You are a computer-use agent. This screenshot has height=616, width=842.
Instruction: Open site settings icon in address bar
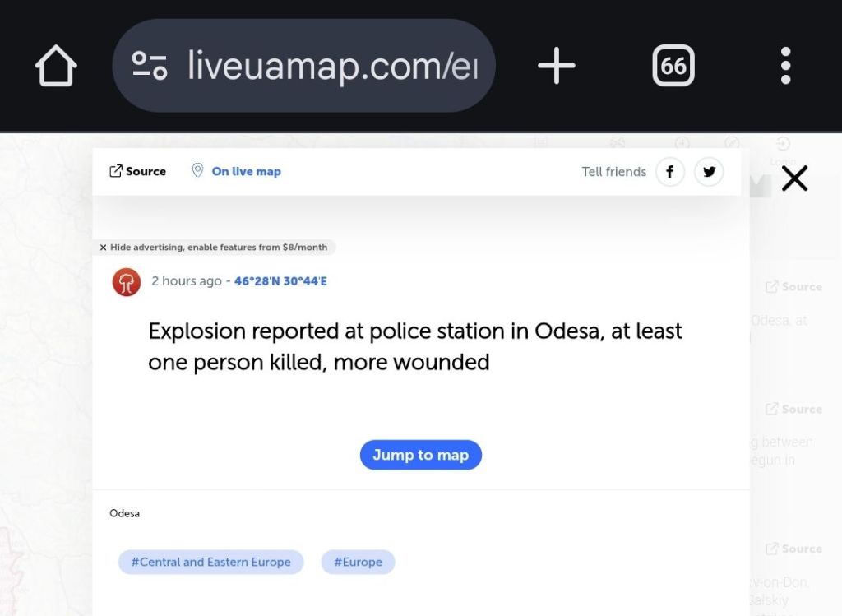(150, 66)
